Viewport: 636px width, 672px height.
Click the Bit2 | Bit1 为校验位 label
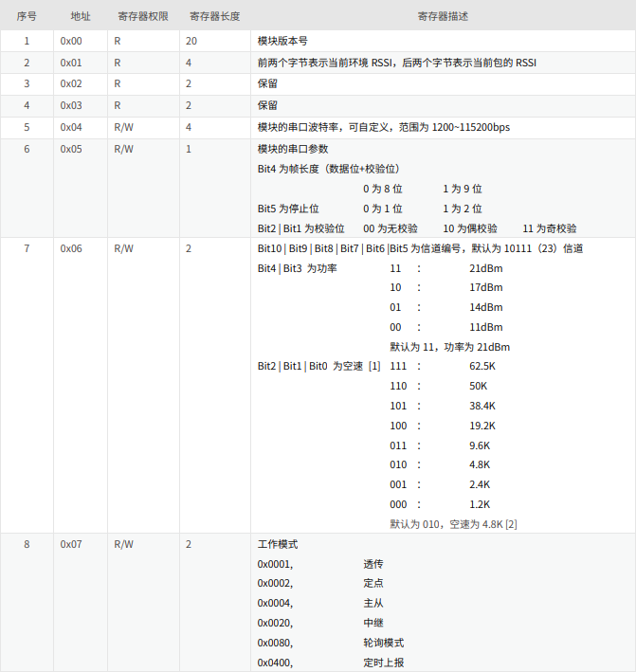[300, 228]
